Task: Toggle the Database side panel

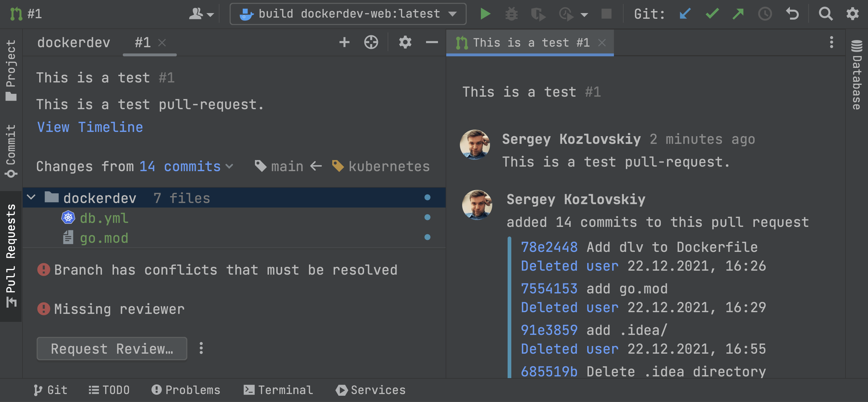Action: click(857, 75)
